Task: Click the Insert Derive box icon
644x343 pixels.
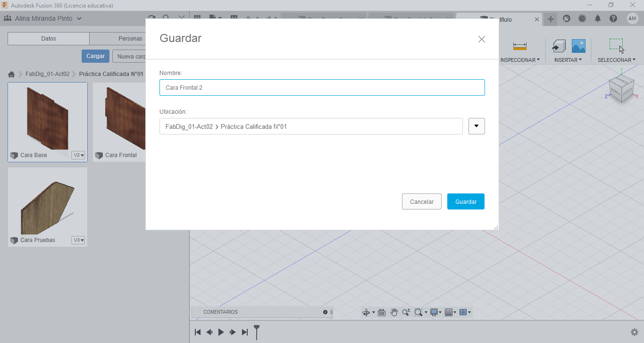Action: [559, 46]
